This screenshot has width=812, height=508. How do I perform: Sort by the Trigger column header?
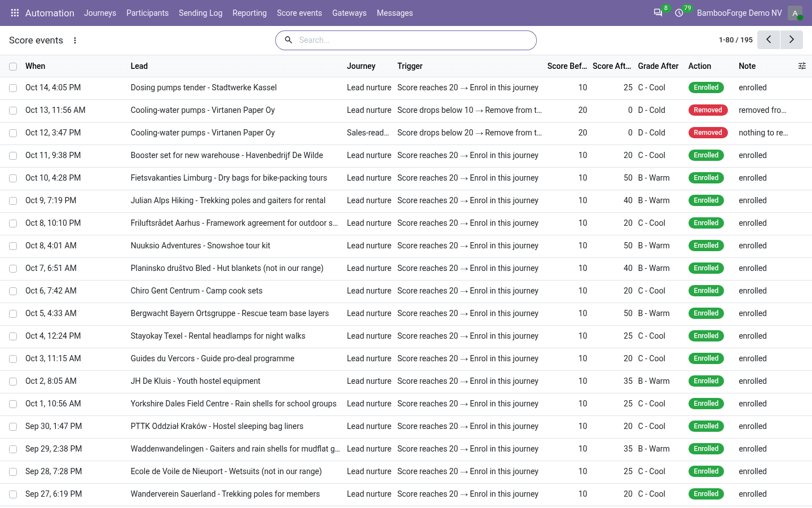tap(410, 66)
